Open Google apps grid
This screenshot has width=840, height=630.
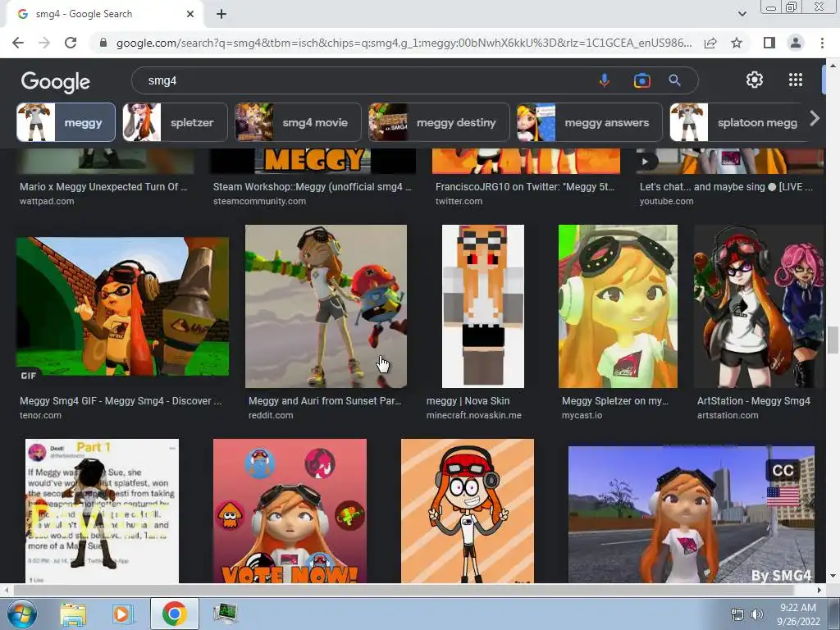tap(796, 80)
